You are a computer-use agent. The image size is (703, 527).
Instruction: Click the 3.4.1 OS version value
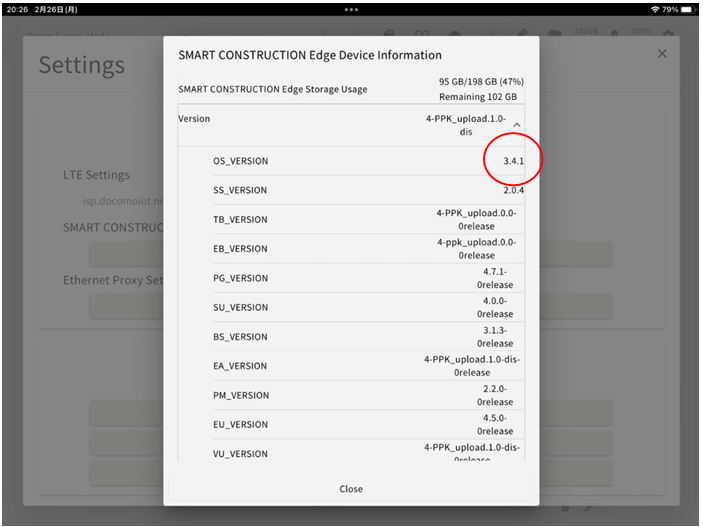coord(513,161)
